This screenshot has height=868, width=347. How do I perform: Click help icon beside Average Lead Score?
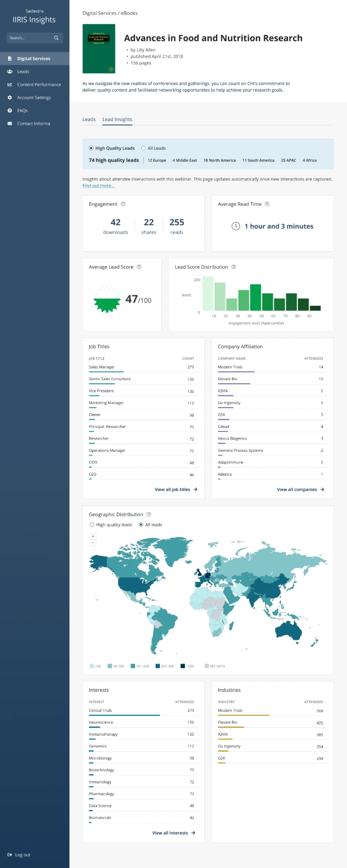(x=139, y=267)
